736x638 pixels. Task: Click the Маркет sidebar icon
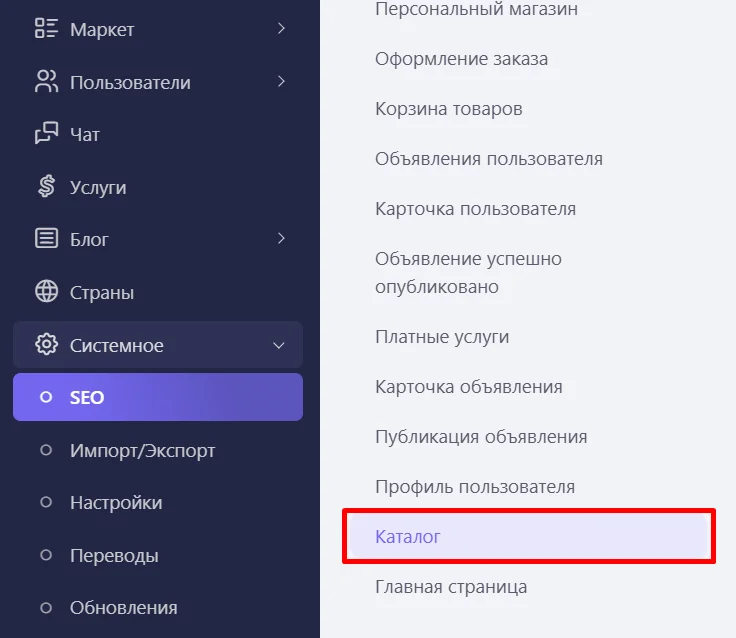point(46,29)
